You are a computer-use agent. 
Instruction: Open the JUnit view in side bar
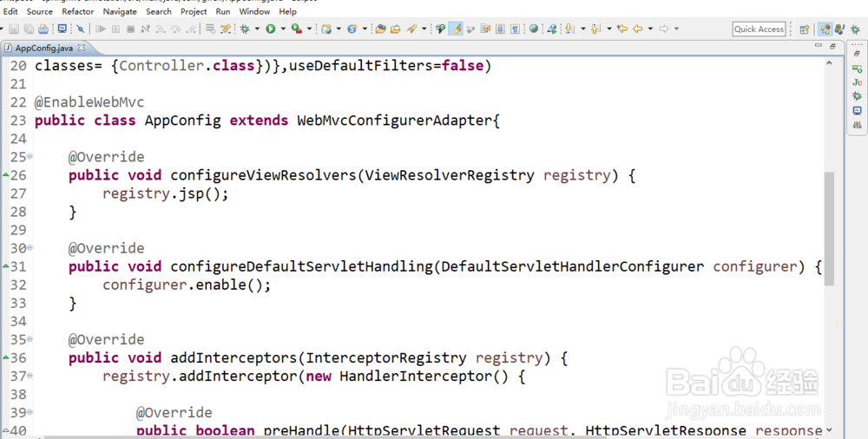(857, 82)
